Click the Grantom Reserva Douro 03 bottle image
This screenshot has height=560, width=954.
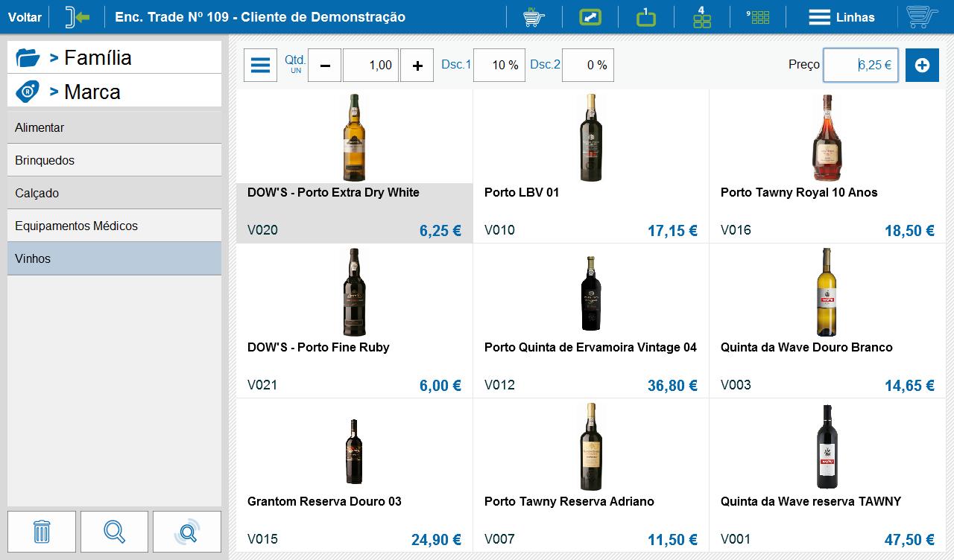point(354,451)
